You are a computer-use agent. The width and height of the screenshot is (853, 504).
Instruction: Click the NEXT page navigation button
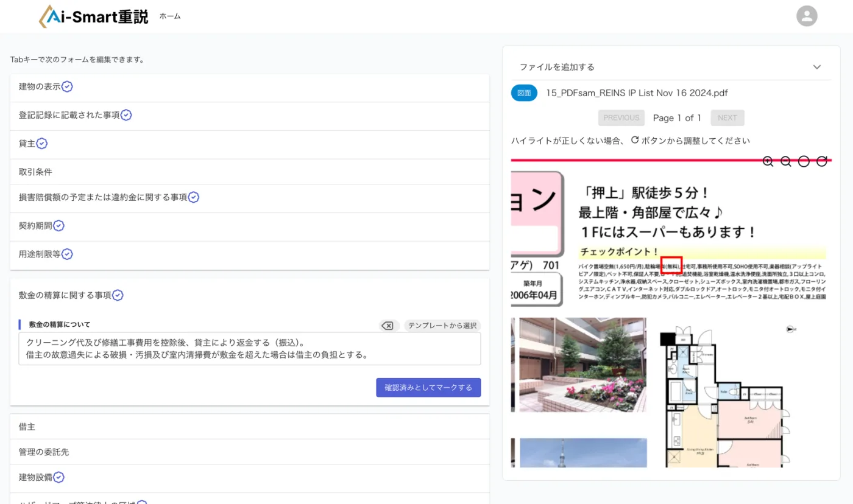[x=727, y=117]
